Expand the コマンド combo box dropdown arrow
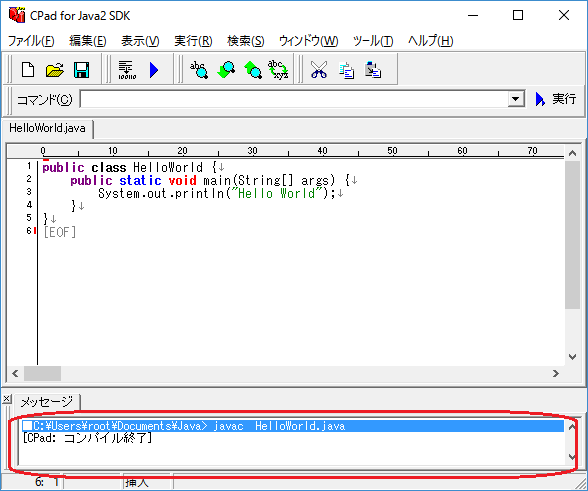Screen dimensions: 588x491 point(516,99)
